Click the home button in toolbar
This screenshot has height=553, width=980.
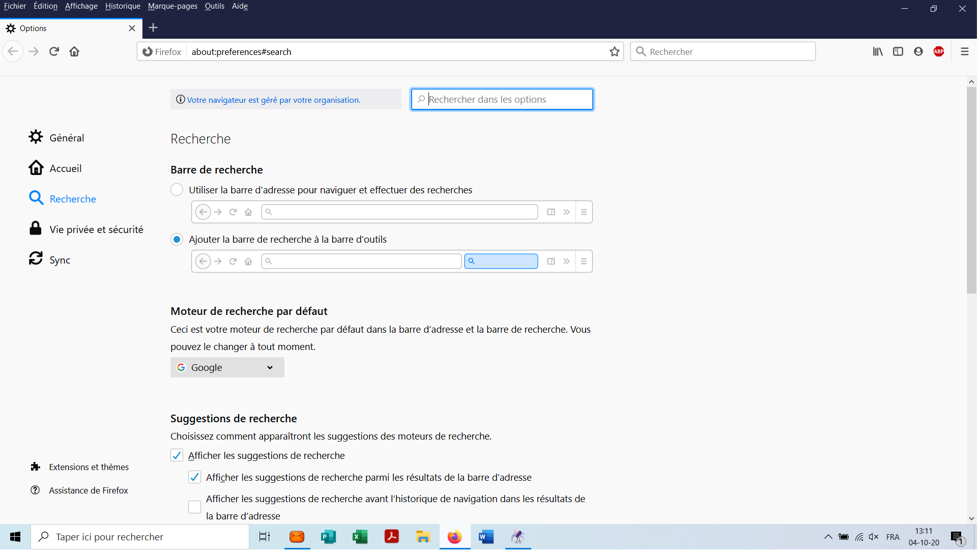tap(74, 51)
